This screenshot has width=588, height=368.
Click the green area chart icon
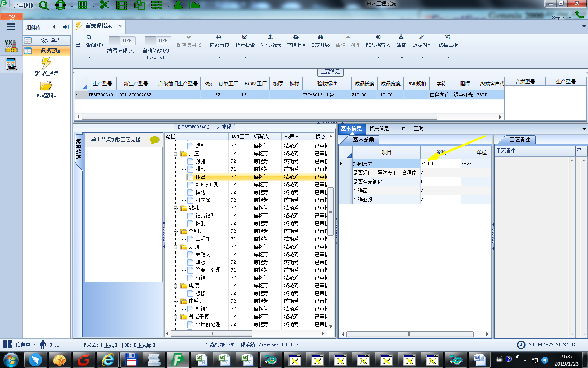pyautogui.click(x=195, y=5)
